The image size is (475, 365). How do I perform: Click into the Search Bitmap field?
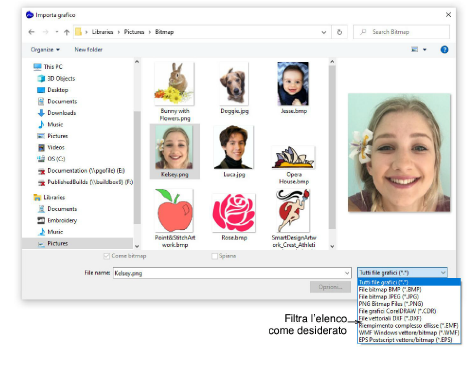pyautogui.click(x=401, y=32)
